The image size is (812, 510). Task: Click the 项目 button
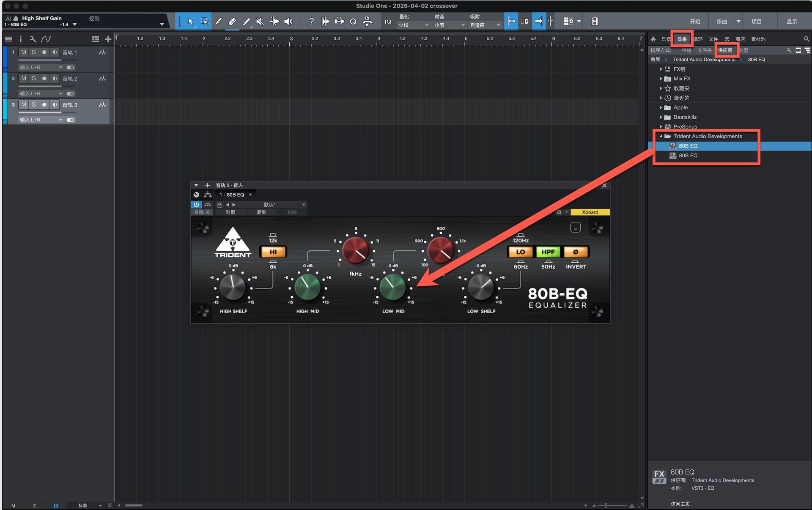[757, 22]
